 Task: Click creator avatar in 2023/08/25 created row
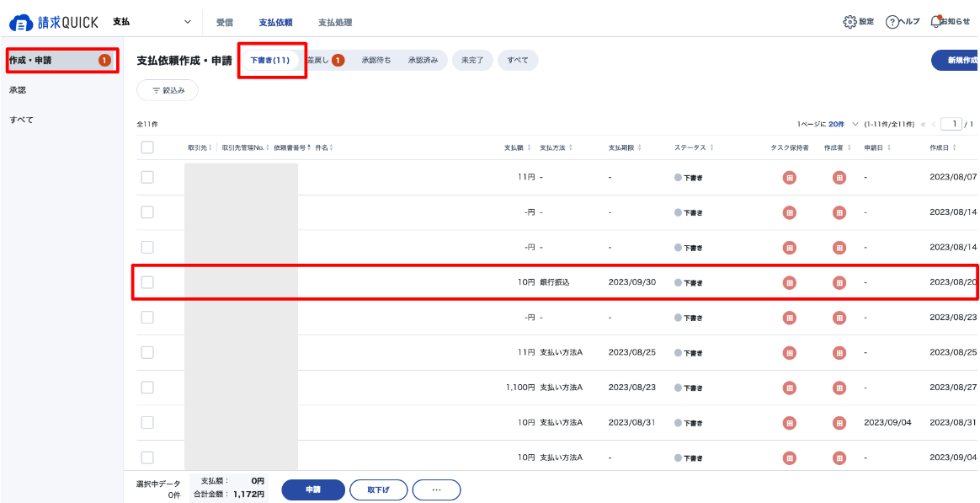839,353
